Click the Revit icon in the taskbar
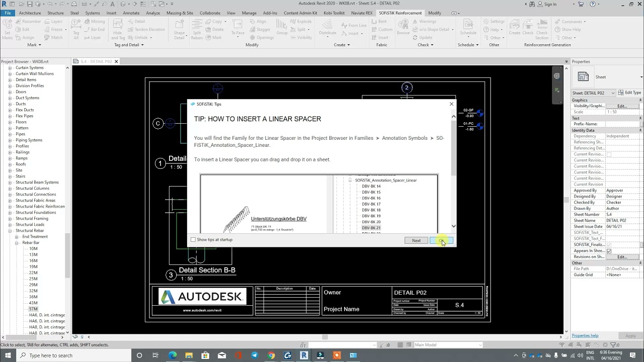 pos(304,355)
